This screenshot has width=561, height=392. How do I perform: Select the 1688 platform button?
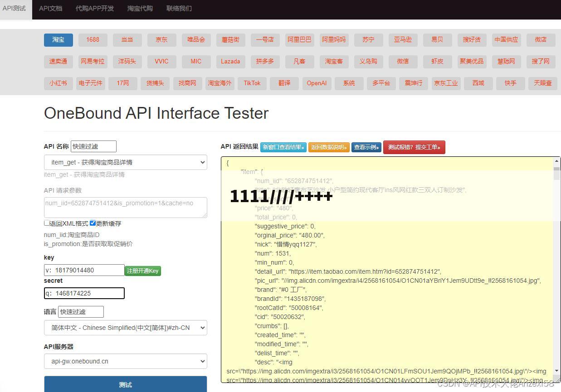(x=93, y=39)
